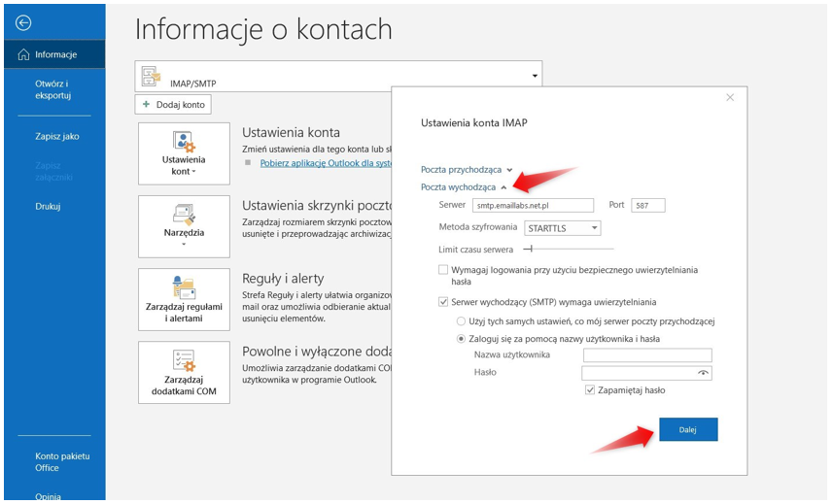The width and height of the screenshot is (833, 504).
Task: Open the Otwórz i eksportuj menu
Action: coord(53,89)
